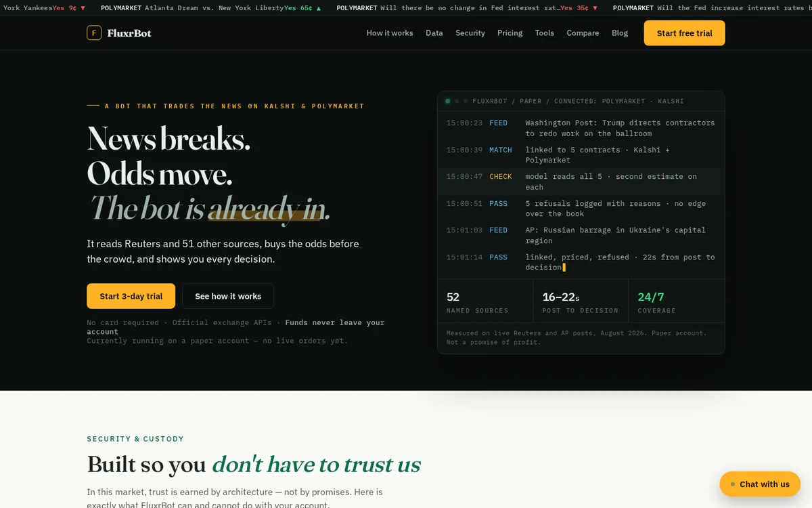Image resolution: width=812 pixels, height=508 pixels.
Task: Click the 15:00:51 PASS refusals log row
Action: (581, 209)
